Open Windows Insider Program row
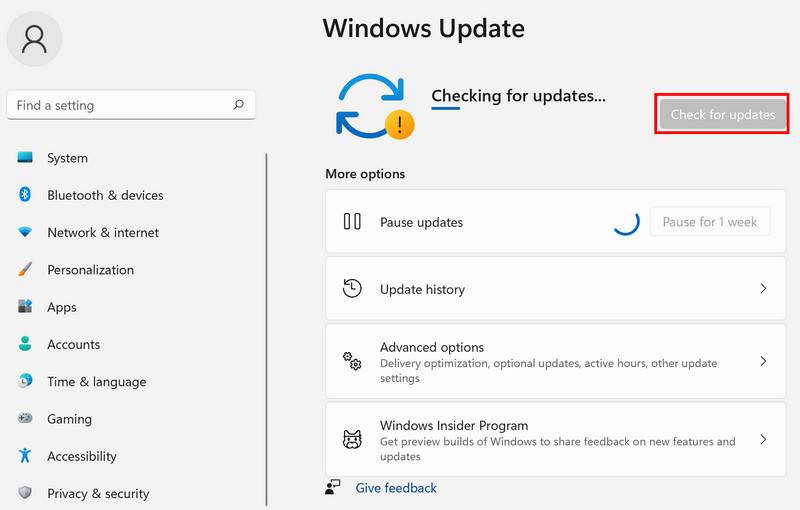800x510 pixels. point(556,440)
